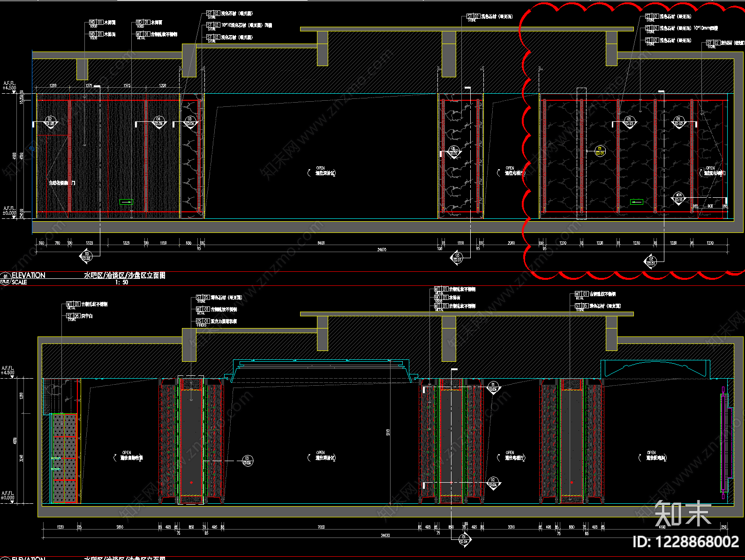Select the yellow 01 detail callout circle
The image size is (745, 560).
pyautogui.click(x=600, y=151)
